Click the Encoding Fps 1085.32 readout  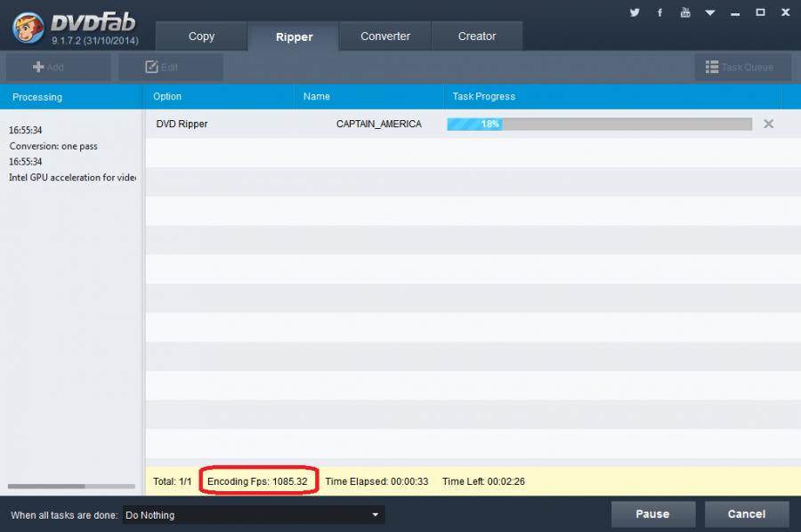click(x=257, y=481)
